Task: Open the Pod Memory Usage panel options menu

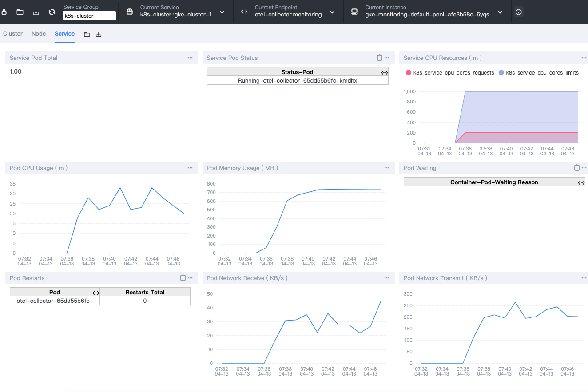Action: click(x=387, y=168)
